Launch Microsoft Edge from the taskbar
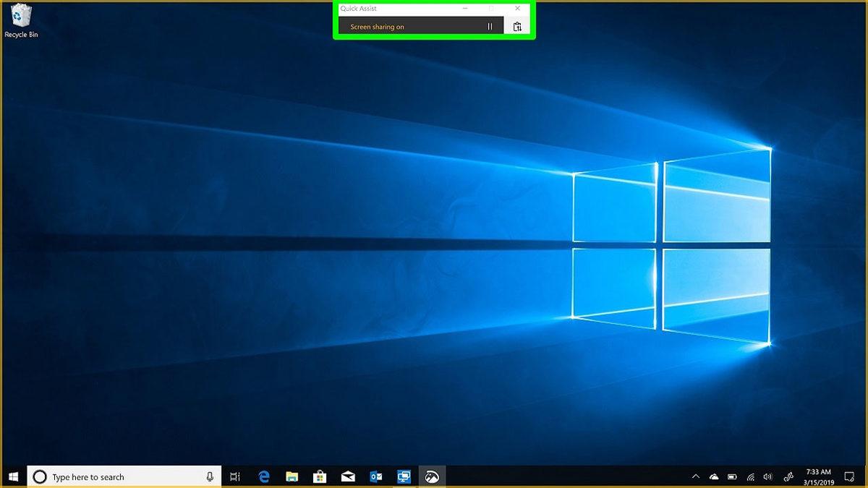This screenshot has width=868, height=488. tap(263, 476)
